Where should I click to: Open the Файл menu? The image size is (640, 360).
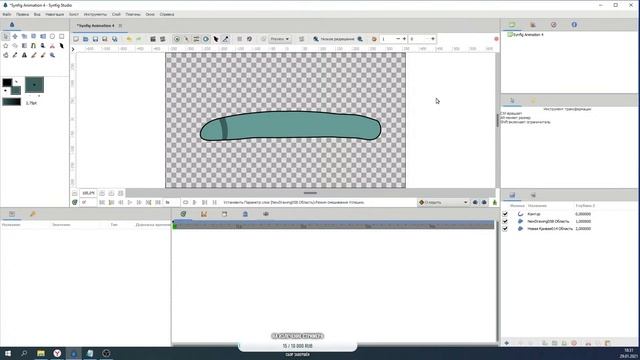pos(7,14)
